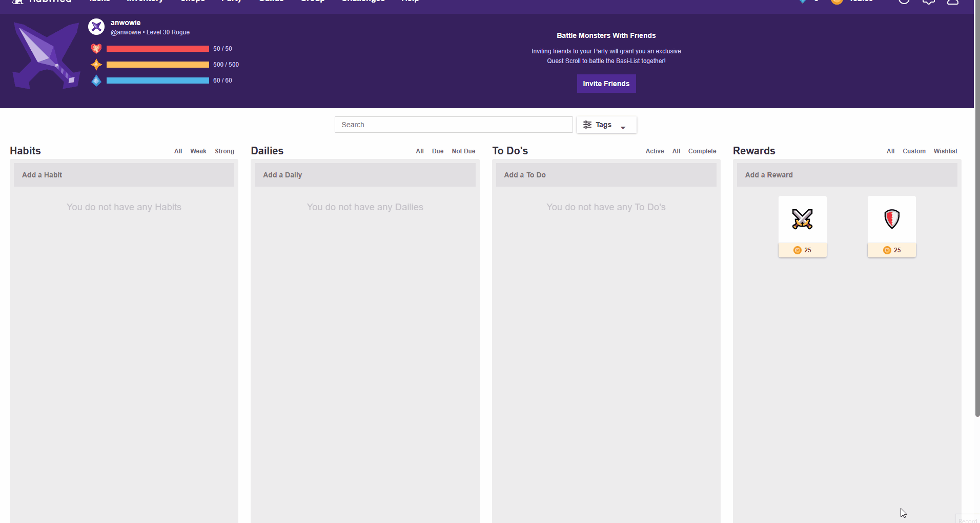Buy the crossed swords weapon reward
980x523 pixels.
tap(802, 226)
